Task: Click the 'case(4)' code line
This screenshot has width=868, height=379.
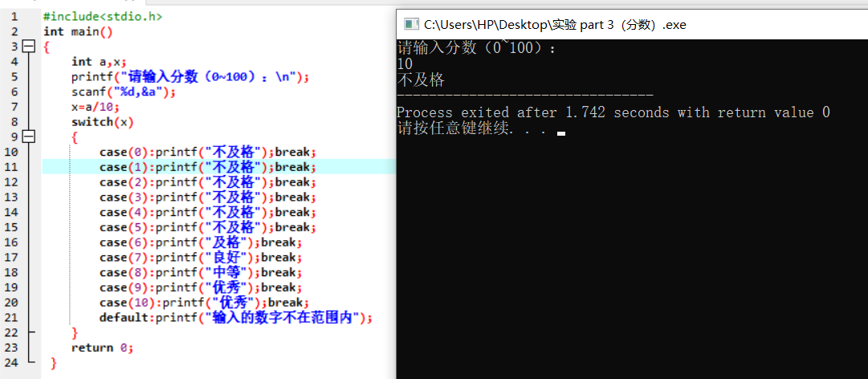Action: 208,212
